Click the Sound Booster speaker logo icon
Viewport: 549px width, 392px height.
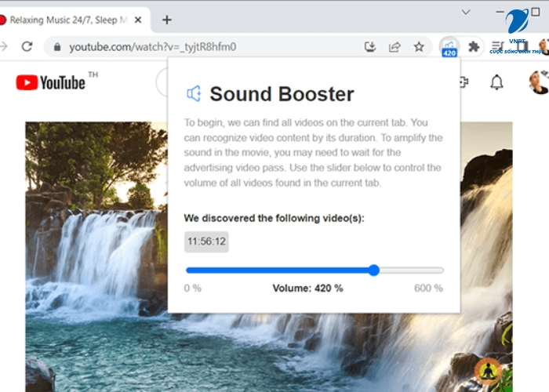point(194,94)
